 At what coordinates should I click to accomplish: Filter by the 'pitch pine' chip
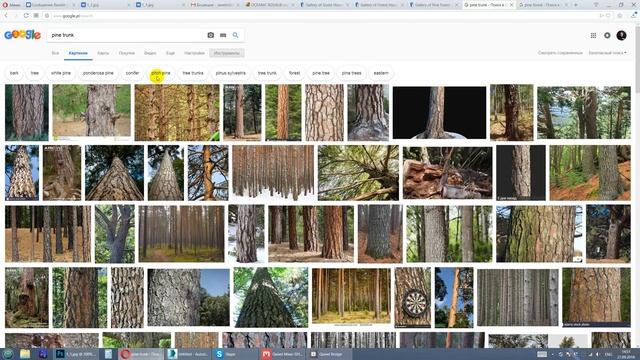pos(161,73)
